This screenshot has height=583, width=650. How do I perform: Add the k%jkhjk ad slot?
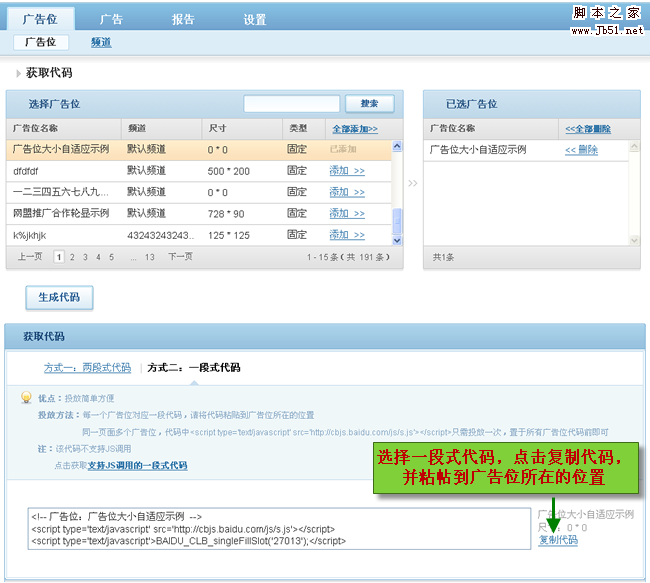(347, 235)
